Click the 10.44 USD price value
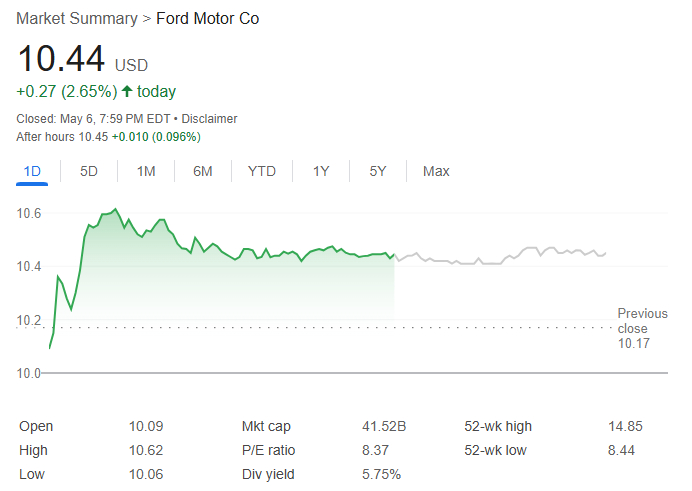The width and height of the screenshot is (692, 491). pyautogui.click(x=61, y=60)
